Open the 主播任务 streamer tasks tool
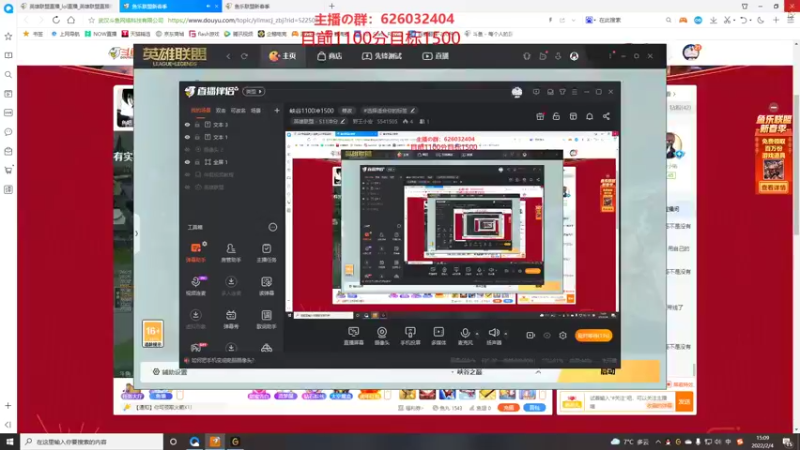Image resolution: width=800 pixels, height=450 pixels. click(266, 252)
